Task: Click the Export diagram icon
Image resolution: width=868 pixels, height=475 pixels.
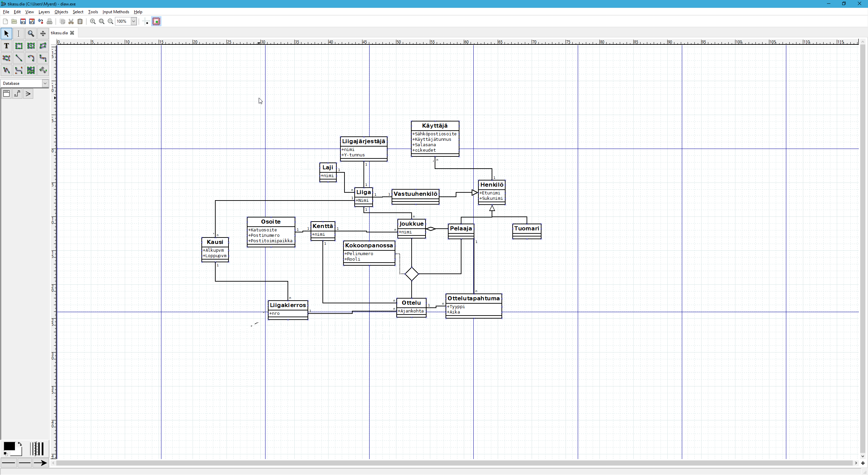Action: coord(41,21)
